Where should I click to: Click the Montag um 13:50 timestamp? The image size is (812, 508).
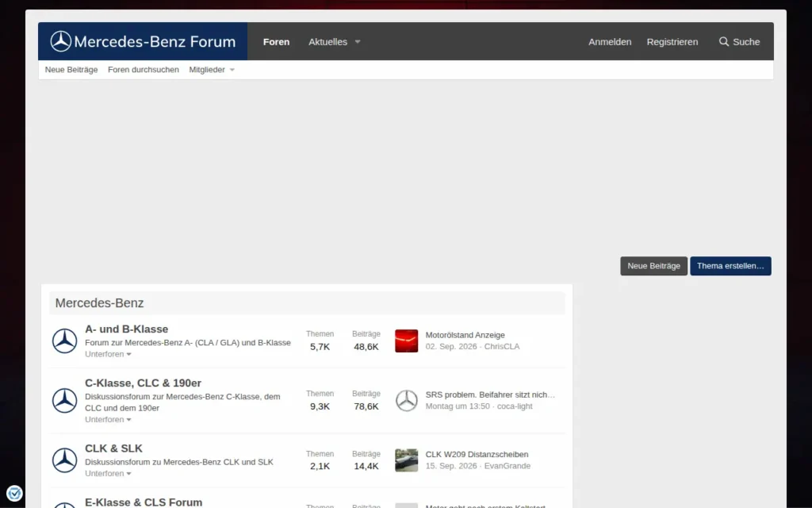pyautogui.click(x=458, y=406)
